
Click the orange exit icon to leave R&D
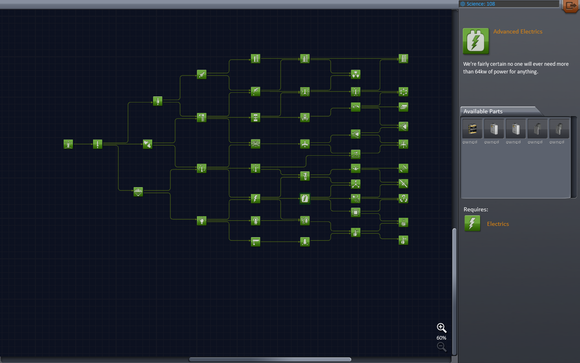tap(571, 6)
